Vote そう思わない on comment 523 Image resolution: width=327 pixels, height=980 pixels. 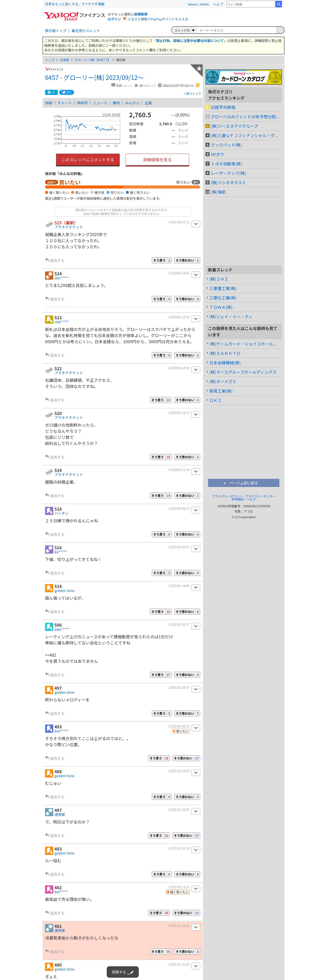click(x=187, y=355)
